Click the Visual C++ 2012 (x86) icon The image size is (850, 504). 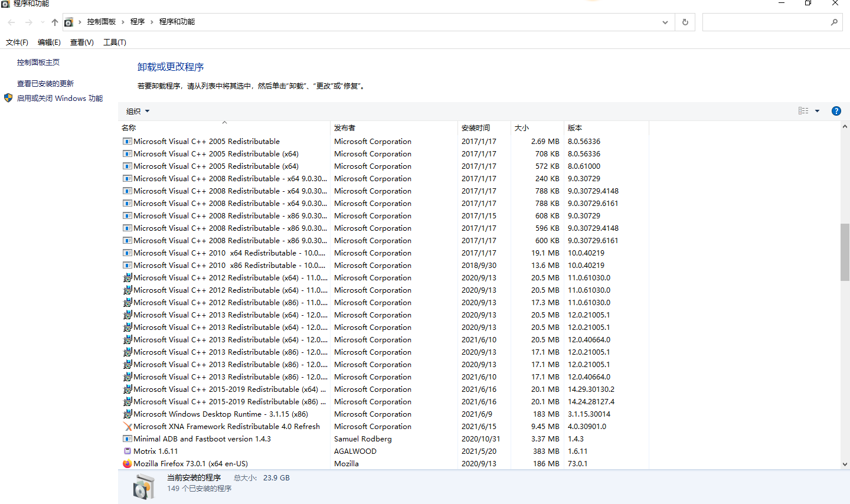coord(127,302)
